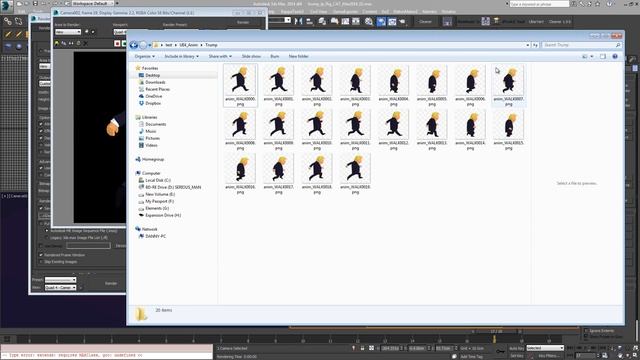Click UE4_Anim in the address path
The height and width of the screenshot is (360, 640).
pyautogui.click(x=189, y=45)
